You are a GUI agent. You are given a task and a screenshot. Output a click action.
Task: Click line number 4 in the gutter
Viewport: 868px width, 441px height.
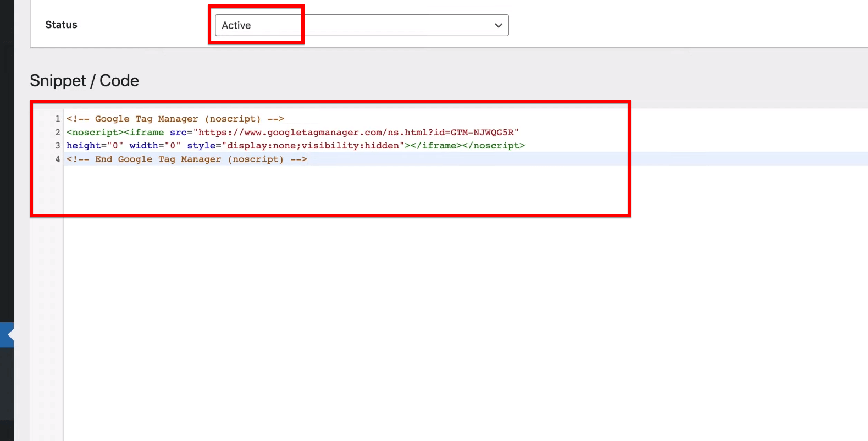pyautogui.click(x=57, y=159)
